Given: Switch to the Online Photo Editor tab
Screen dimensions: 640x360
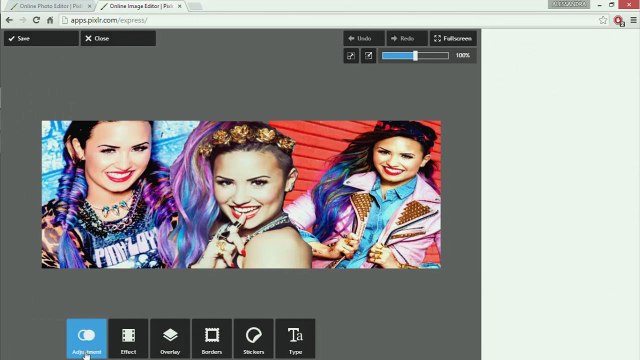Looking at the screenshot, I should 51,6.
